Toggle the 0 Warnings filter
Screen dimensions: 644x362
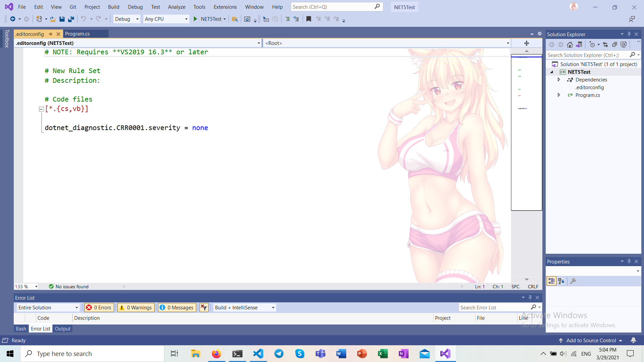pyautogui.click(x=136, y=307)
